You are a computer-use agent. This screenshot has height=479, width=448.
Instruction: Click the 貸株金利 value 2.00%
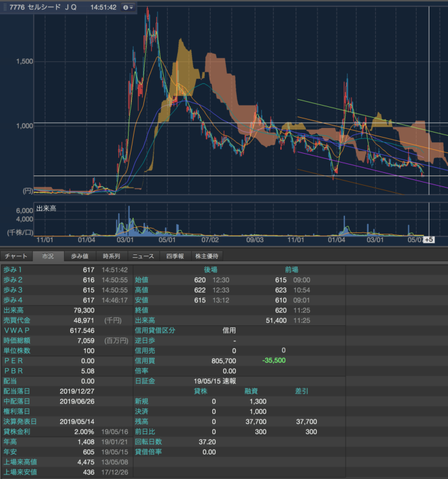click(x=84, y=432)
